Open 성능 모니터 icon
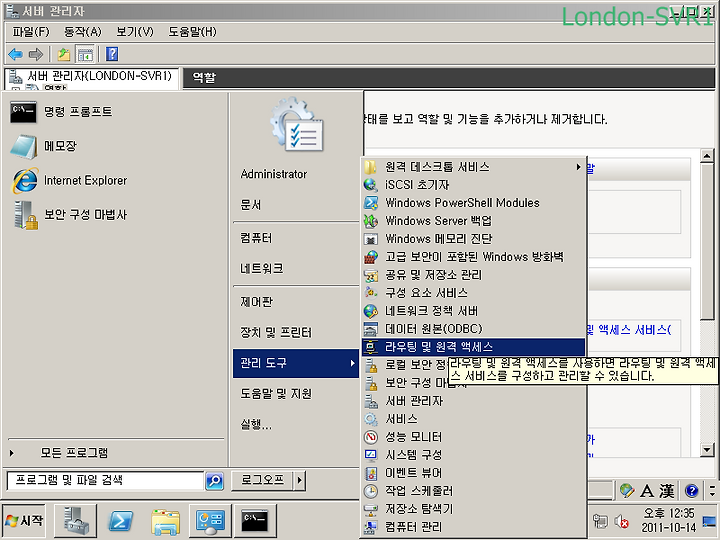The image size is (720, 540). [x=371, y=437]
